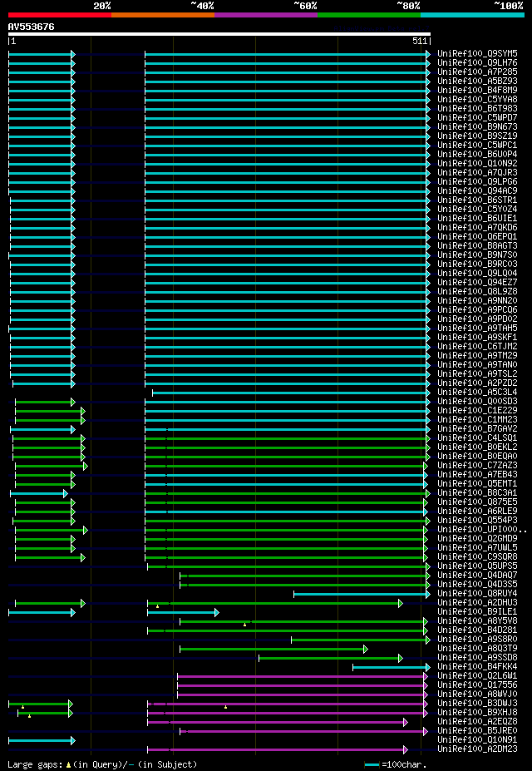The width and height of the screenshot is (532, 771).
Task: Click the yellow gap marker in the A8Y5V8 row
Action: [244, 625]
